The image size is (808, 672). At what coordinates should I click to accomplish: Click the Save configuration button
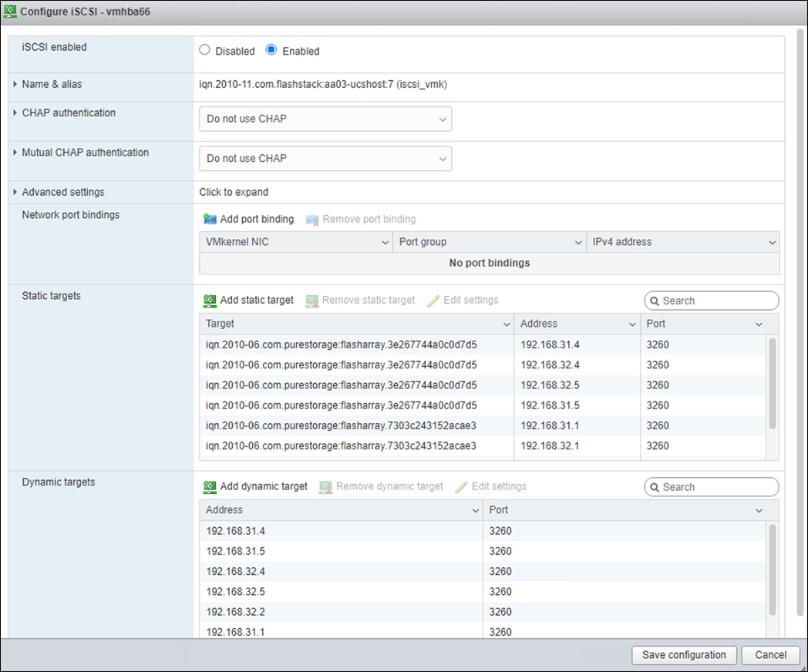coord(683,654)
